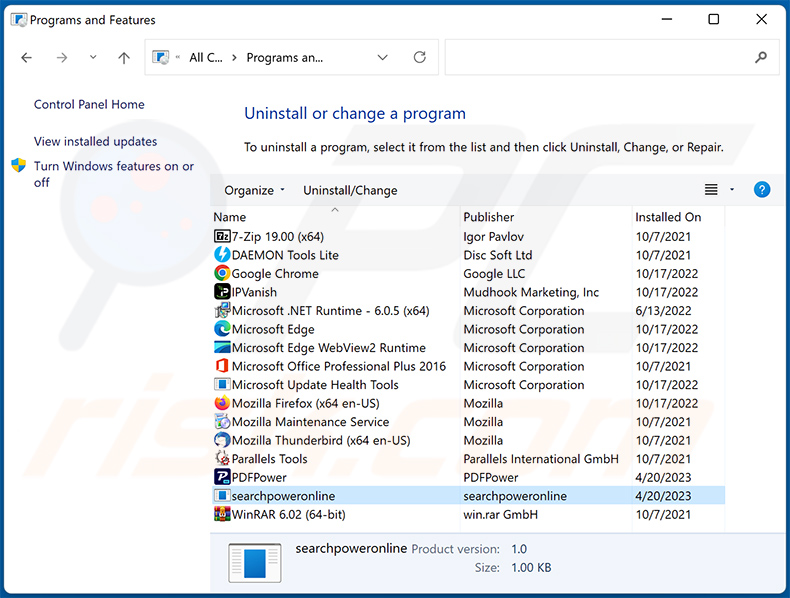Select Mozilla Firefox (x64 en-US) entry
790x598 pixels.
click(305, 404)
